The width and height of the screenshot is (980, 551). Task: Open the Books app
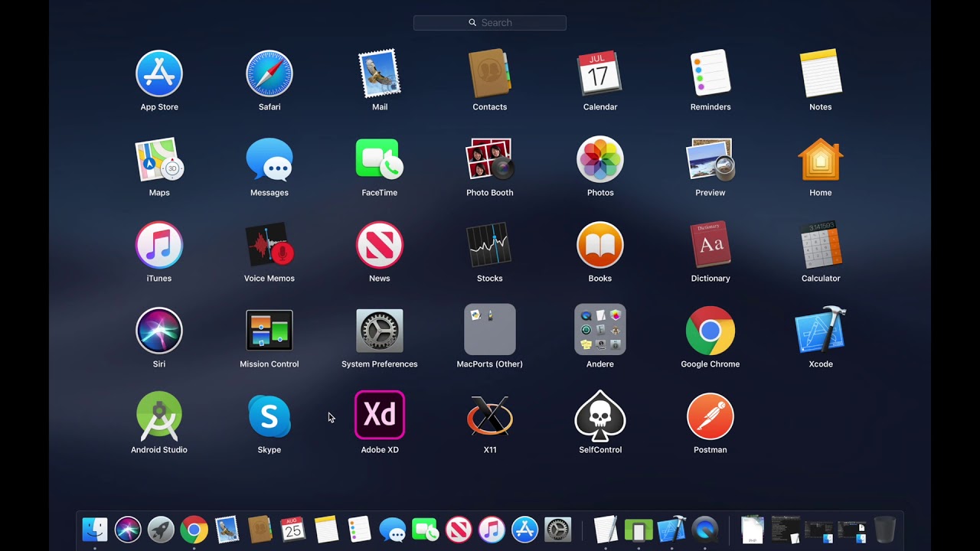[600, 245]
